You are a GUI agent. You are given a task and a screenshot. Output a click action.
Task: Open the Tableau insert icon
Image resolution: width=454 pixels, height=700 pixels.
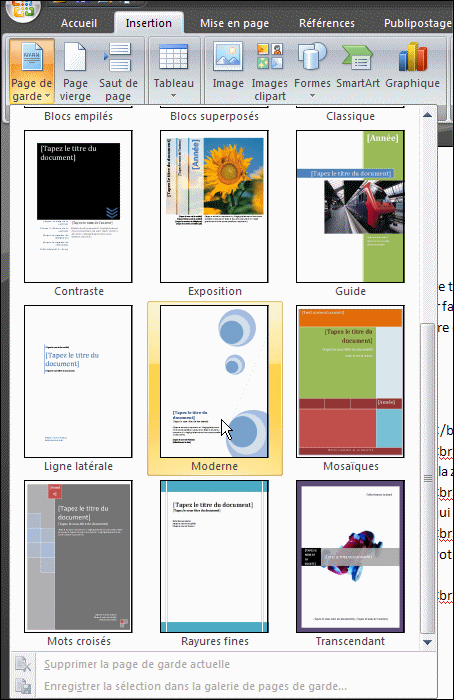(173, 57)
